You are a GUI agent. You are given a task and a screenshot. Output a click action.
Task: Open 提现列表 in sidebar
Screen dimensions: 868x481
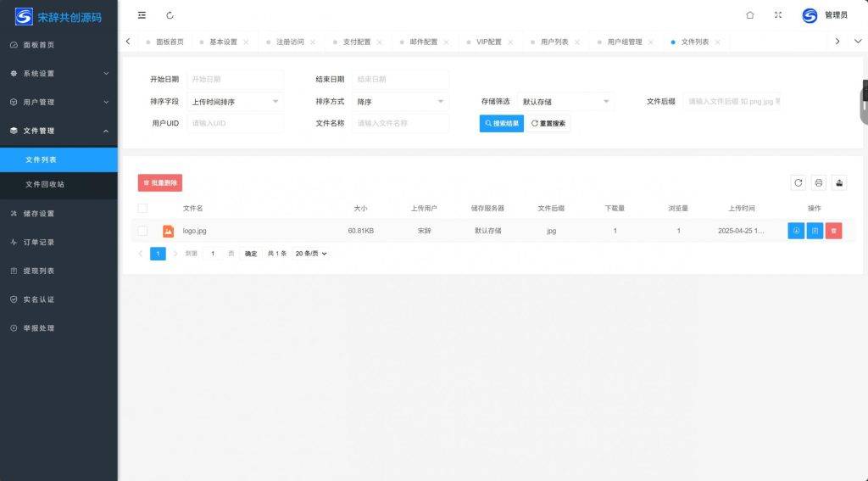point(58,271)
